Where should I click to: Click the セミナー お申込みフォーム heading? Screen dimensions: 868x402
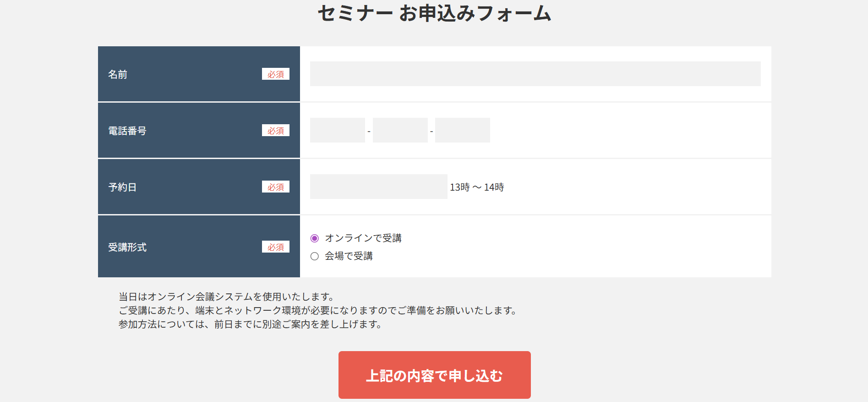pyautogui.click(x=434, y=13)
